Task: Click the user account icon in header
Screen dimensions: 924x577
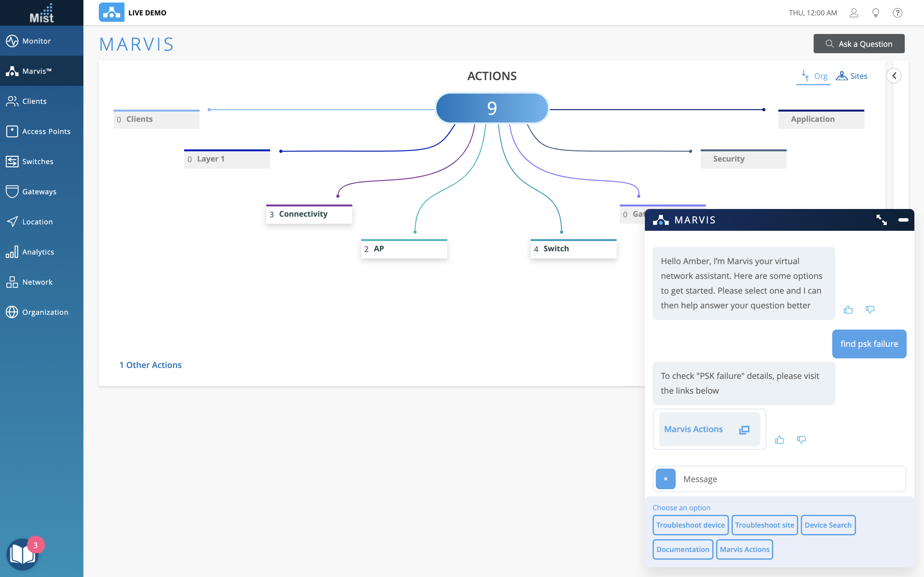Action: pyautogui.click(x=854, y=13)
